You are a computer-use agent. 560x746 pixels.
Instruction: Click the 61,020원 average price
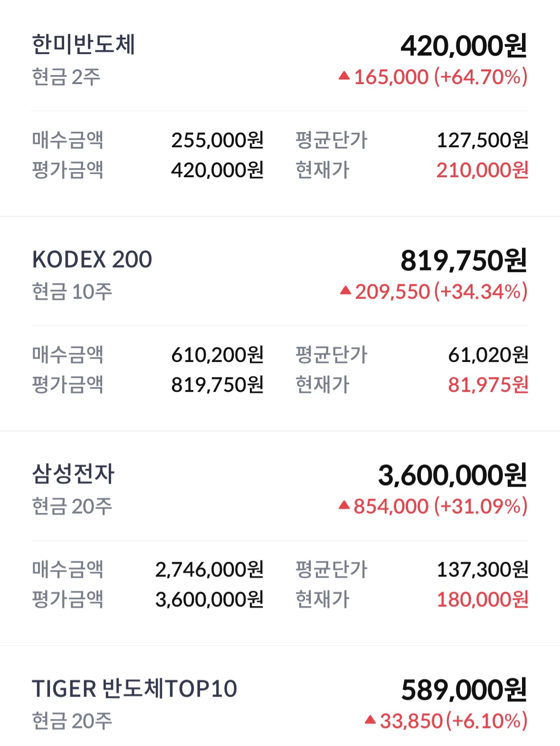point(488,355)
